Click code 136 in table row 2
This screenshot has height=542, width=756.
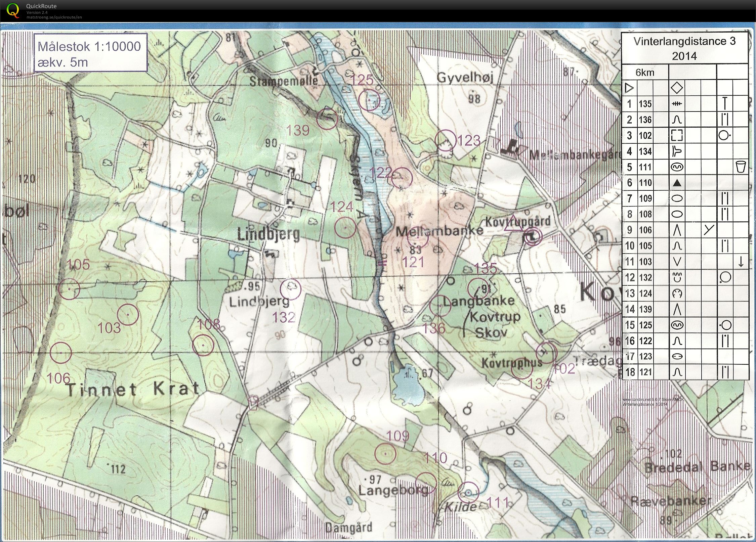coord(645,120)
